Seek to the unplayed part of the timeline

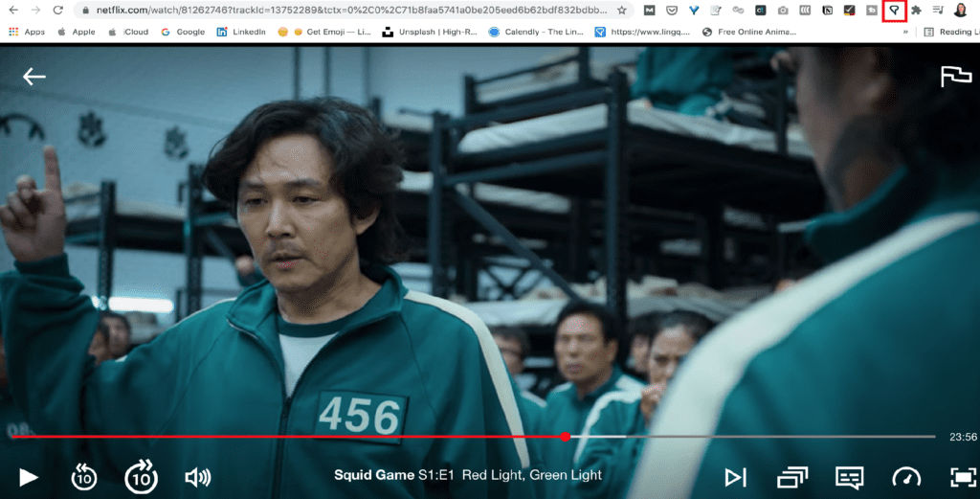tap(781, 437)
